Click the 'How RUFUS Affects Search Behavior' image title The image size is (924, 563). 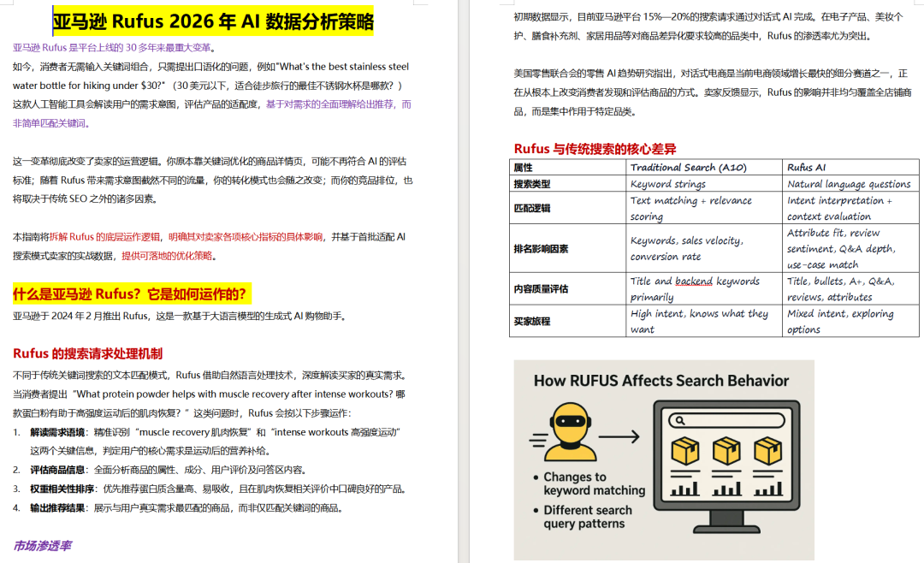[661, 381]
